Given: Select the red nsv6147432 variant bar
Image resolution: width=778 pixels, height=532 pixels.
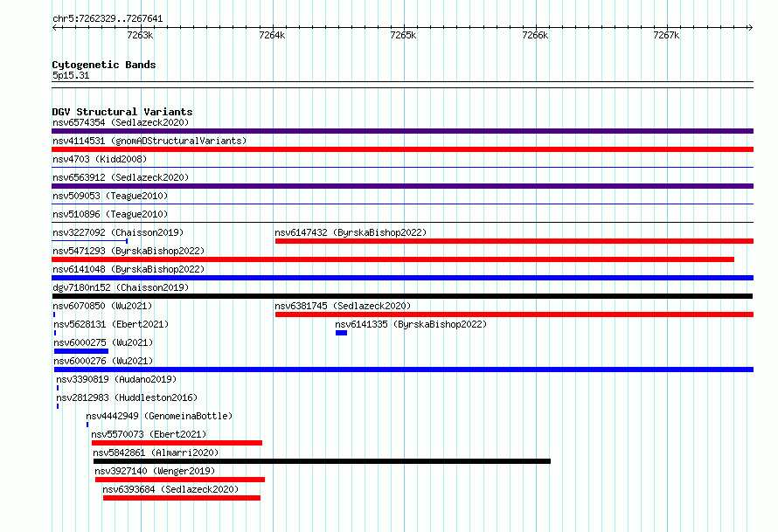Looking at the screenshot, I should click(x=514, y=241).
